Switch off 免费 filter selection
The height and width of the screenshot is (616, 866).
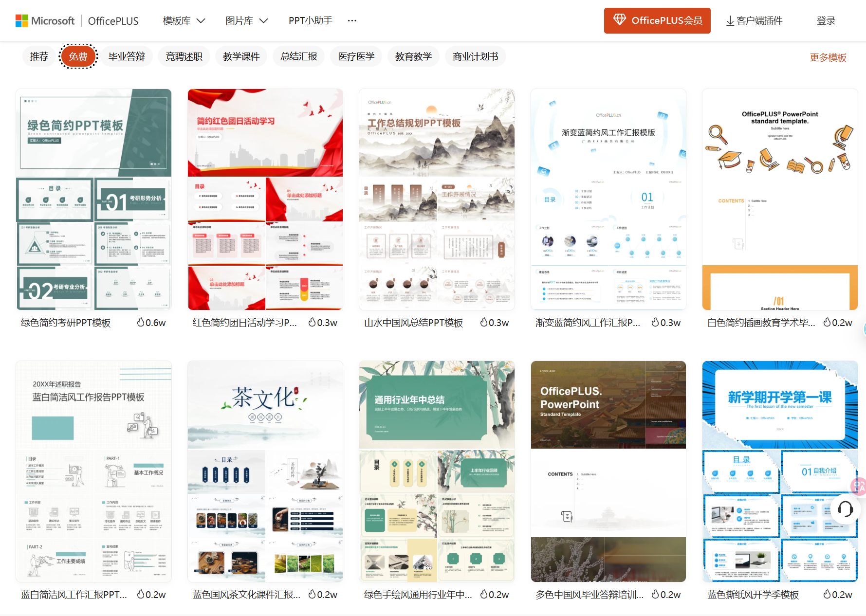pos(78,56)
